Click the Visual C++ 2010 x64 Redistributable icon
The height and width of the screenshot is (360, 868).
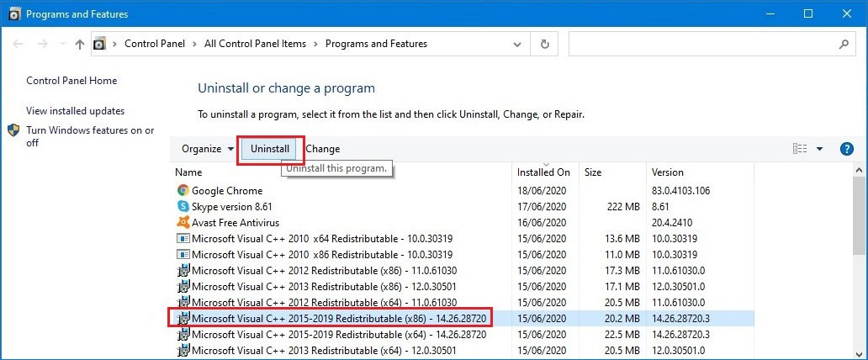click(183, 239)
